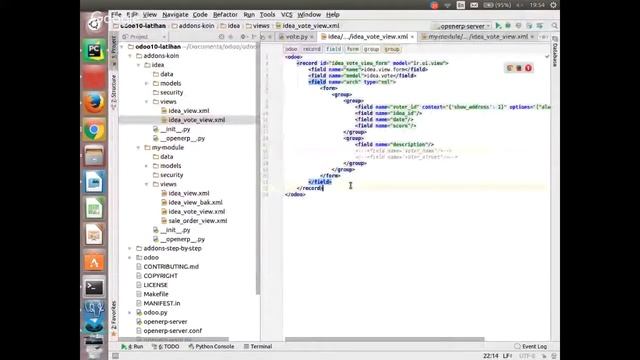Viewport: 640px width, 360px height.
Task: Click the 'odoo' XML breadcrumb tag
Action: coord(291,49)
